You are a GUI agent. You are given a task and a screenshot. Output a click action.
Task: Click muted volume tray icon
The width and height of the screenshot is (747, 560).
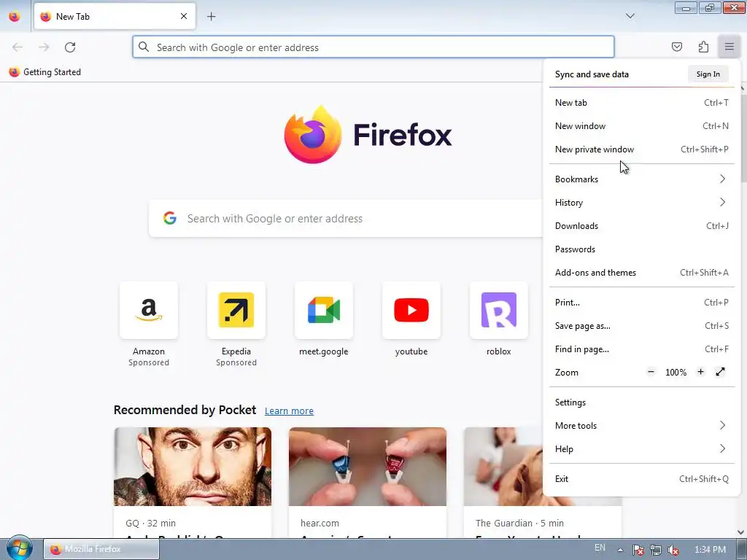673,550
